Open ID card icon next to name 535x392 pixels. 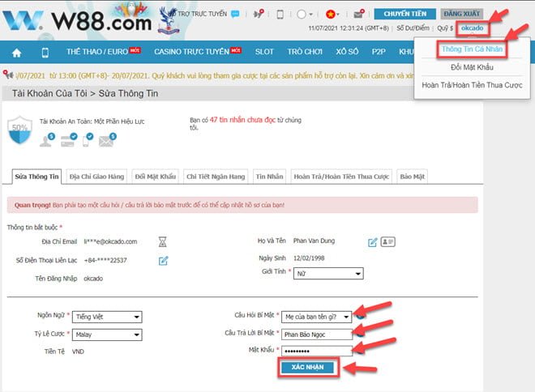pyautogui.click(x=388, y=241)
